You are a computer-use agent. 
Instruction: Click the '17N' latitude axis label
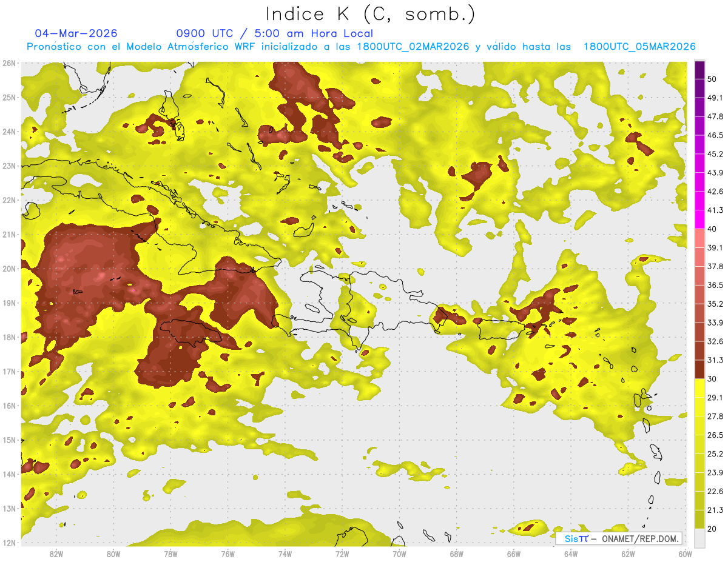pos(9,372)
